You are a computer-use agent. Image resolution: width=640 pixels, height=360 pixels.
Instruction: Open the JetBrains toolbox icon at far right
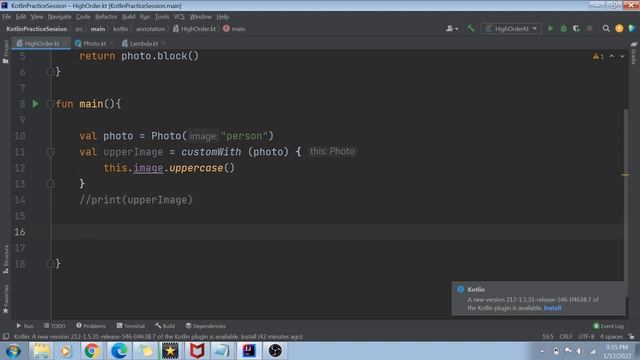632,29
